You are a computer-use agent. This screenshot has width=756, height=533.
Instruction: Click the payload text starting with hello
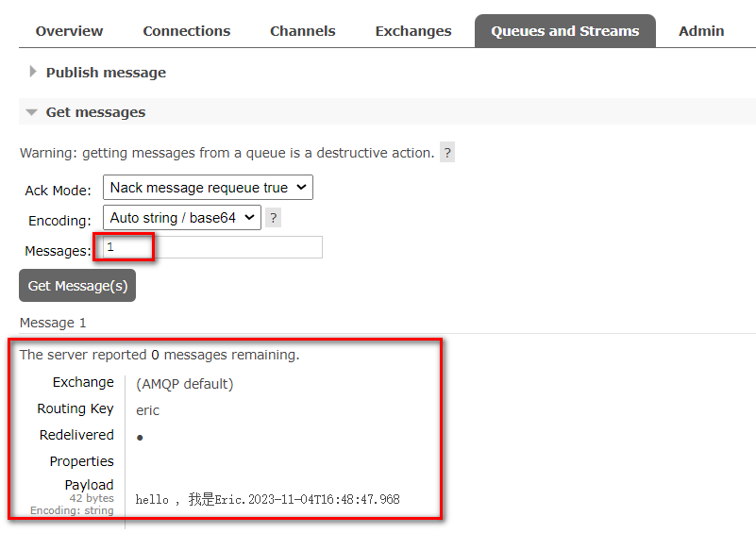[x=267, y=499]
